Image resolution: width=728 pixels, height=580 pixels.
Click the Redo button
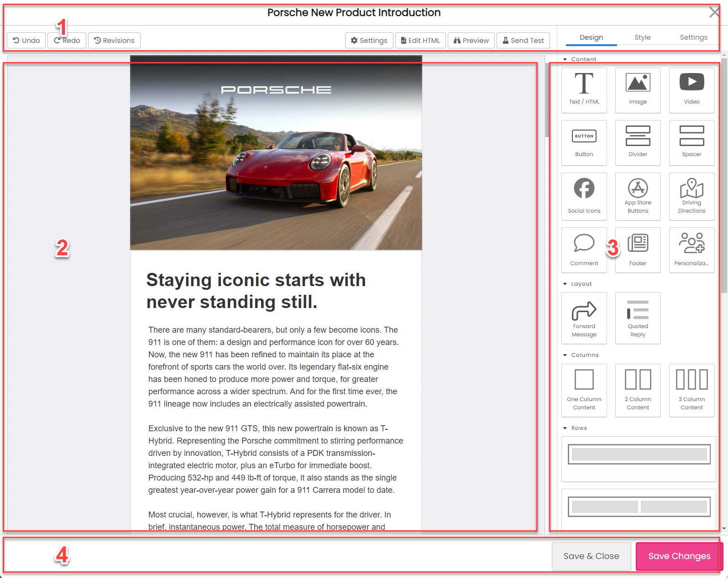(67, 40)
